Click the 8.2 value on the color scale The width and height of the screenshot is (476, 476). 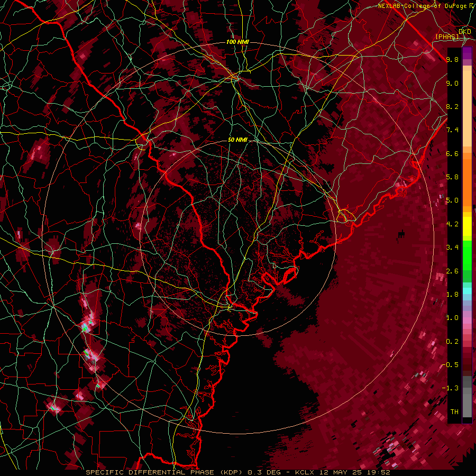tap(452, 106)
